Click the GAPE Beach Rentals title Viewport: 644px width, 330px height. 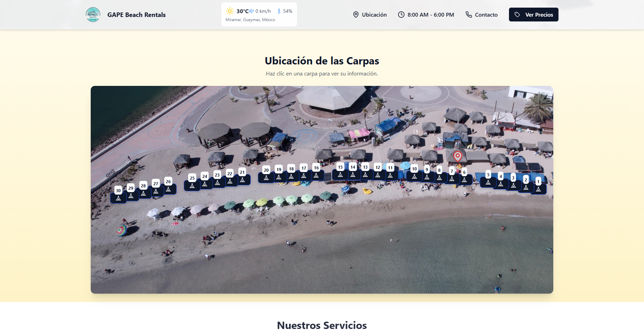point(136,15)
